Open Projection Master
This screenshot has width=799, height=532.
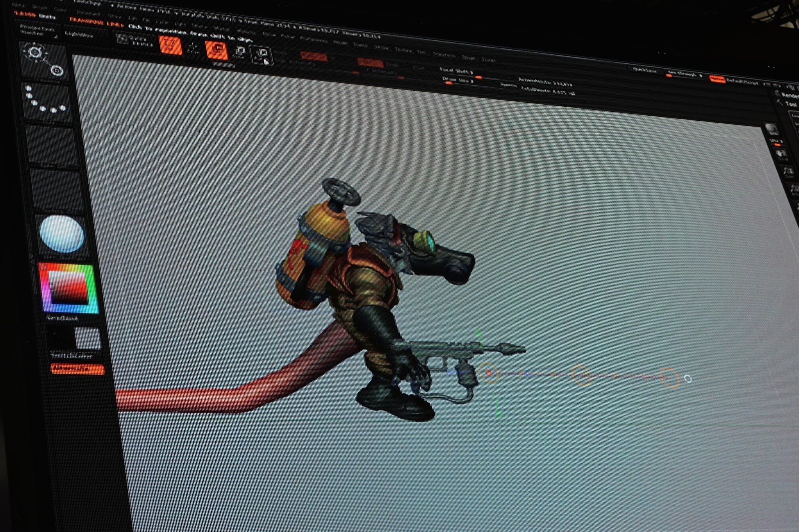tap(37, 30)
